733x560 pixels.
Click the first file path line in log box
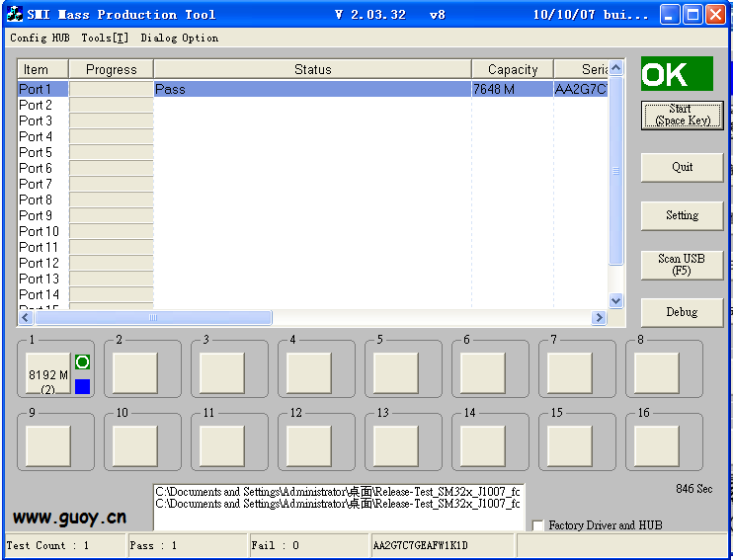[x=338, y=492]
